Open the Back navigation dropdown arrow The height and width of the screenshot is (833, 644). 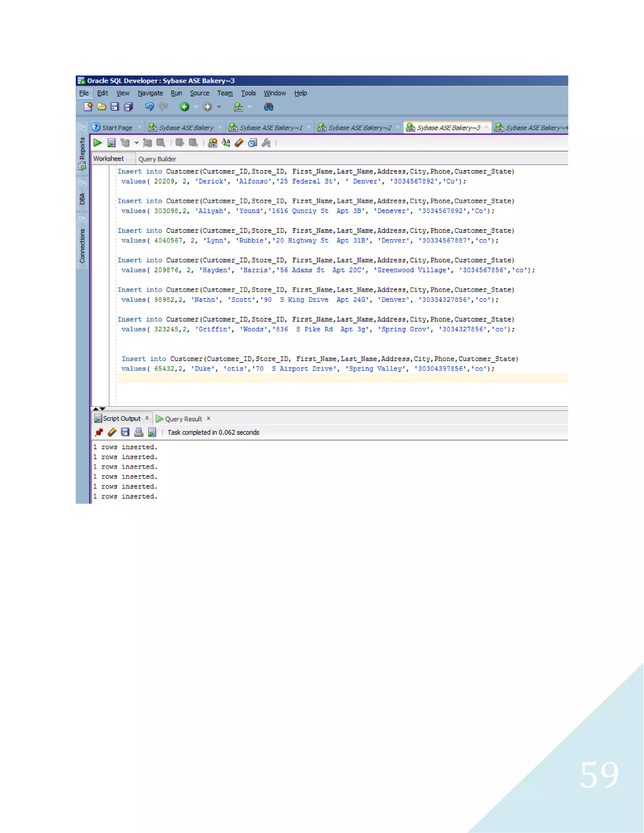[x=196, y=107]
